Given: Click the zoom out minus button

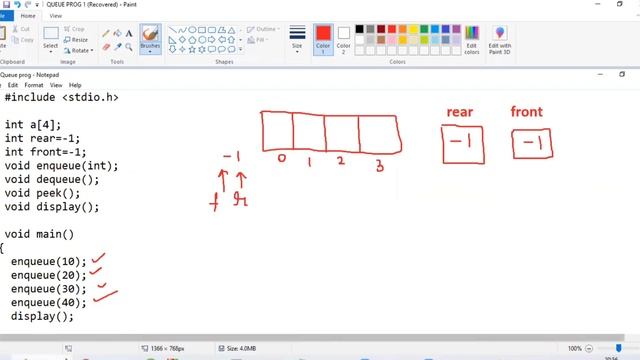Looking at the screenshot, I should coord(589,348).
